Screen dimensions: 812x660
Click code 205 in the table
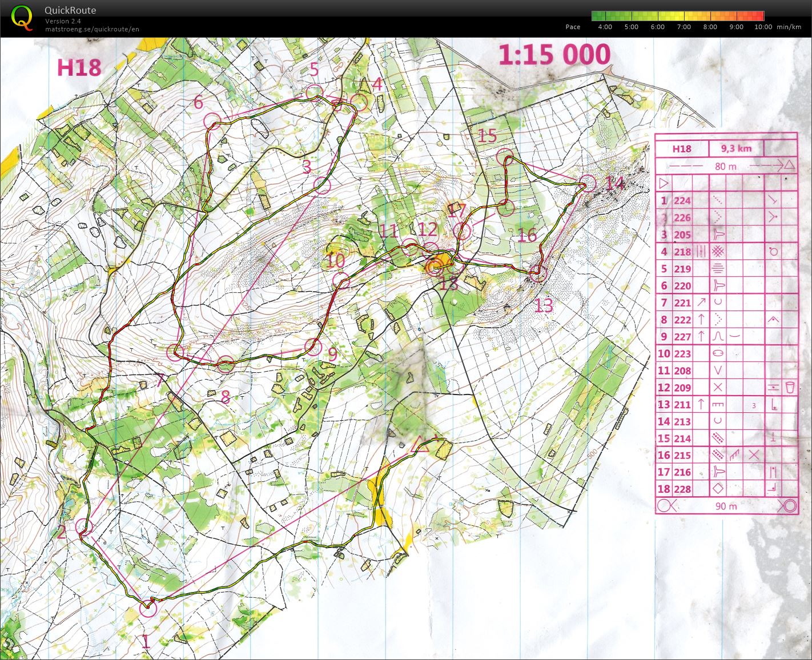pos(682,235)
